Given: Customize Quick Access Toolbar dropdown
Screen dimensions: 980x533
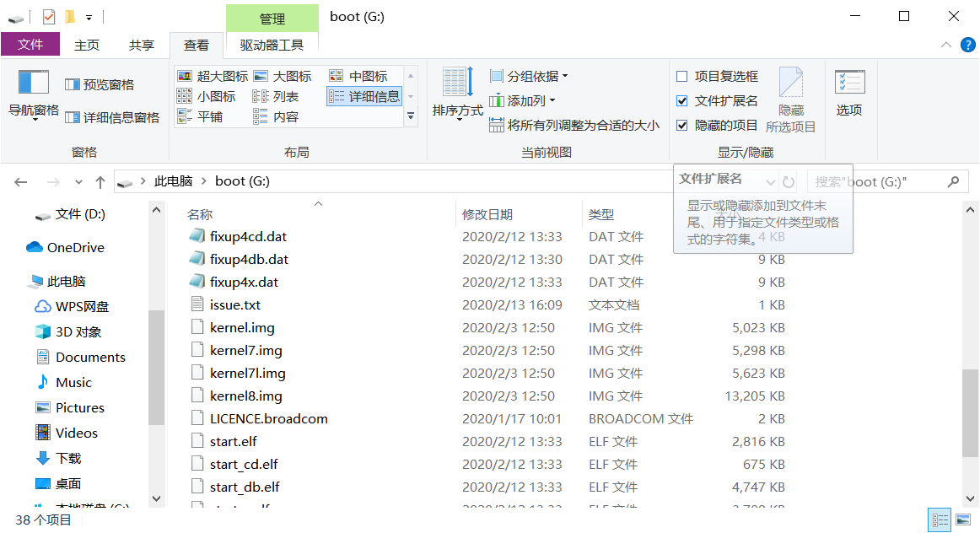Looking at the screenshot, I should click(x=89, y=18).
